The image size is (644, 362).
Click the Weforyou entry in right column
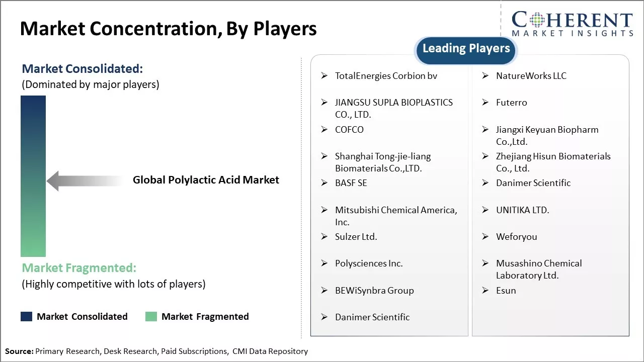[x=516, y=237]
